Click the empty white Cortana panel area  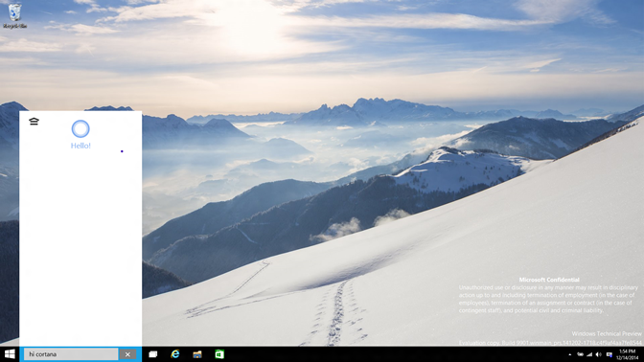click(80, 246)
